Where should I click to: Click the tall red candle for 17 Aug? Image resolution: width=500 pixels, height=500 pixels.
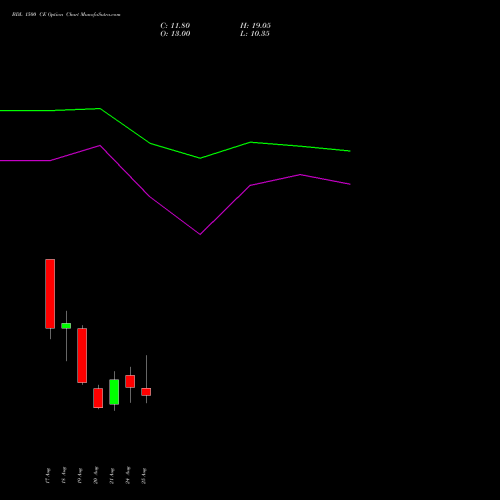[x=50, y=294]
